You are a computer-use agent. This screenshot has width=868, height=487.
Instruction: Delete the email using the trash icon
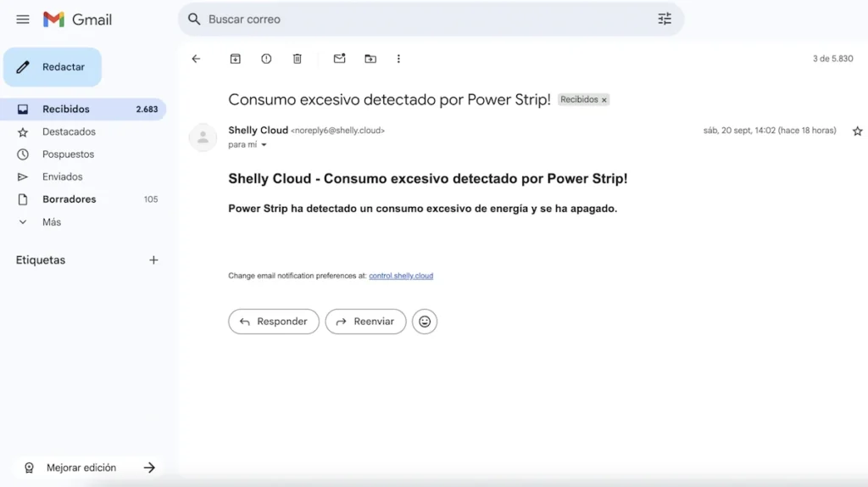pyautogui.click(x=297, y=59)
